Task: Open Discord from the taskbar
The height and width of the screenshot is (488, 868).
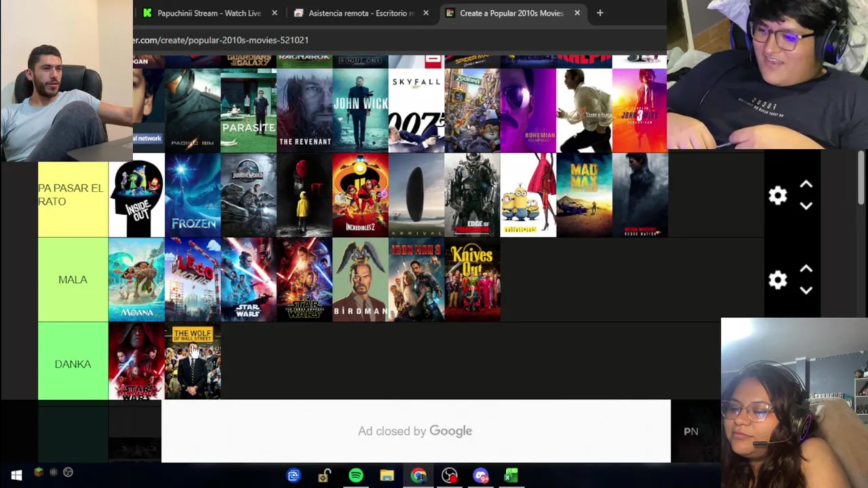Action: coord(481,476)
